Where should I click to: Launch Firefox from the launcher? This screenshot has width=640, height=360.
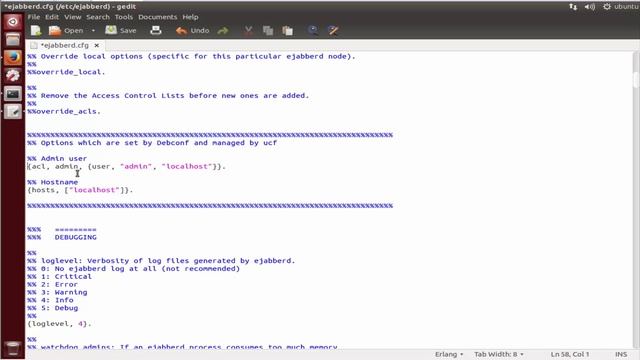point(13,58)
